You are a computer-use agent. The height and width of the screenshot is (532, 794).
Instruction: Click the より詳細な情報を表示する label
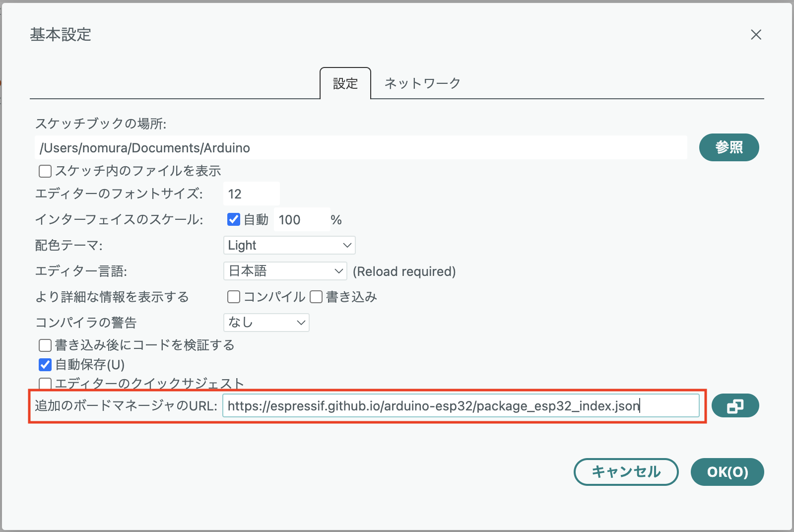[112, 297]
